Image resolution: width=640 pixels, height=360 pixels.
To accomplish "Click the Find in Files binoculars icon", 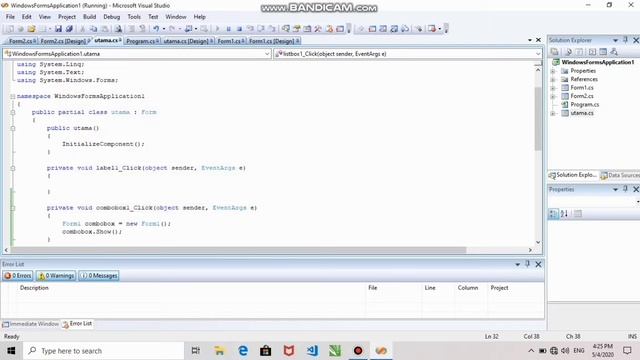I will [118, 29].
